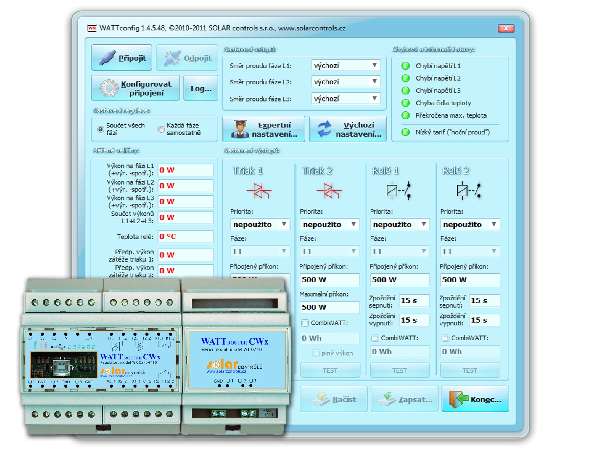Screen dimensions: 600x457
Task: Open Triak 1 Fáze dropdown
Action: click(259, 251)
